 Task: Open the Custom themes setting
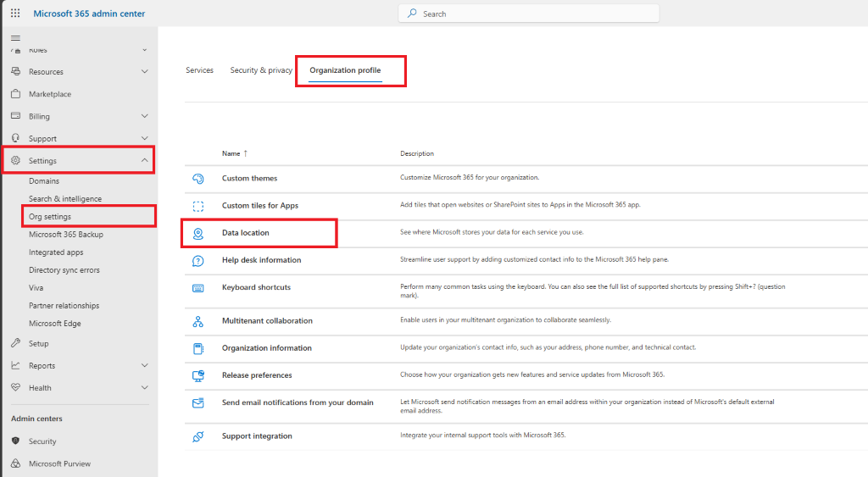point(250,178)
